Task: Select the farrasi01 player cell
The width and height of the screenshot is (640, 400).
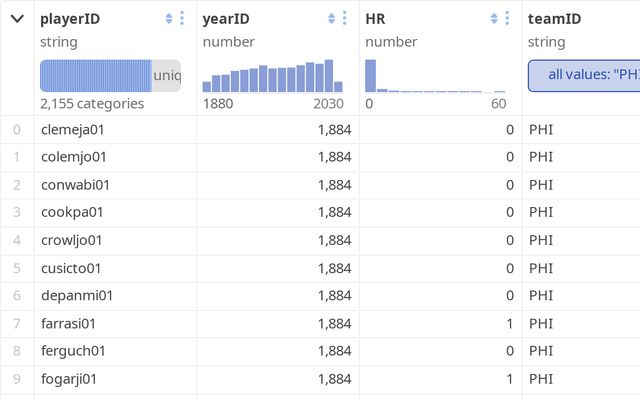Action: [69, 324]
